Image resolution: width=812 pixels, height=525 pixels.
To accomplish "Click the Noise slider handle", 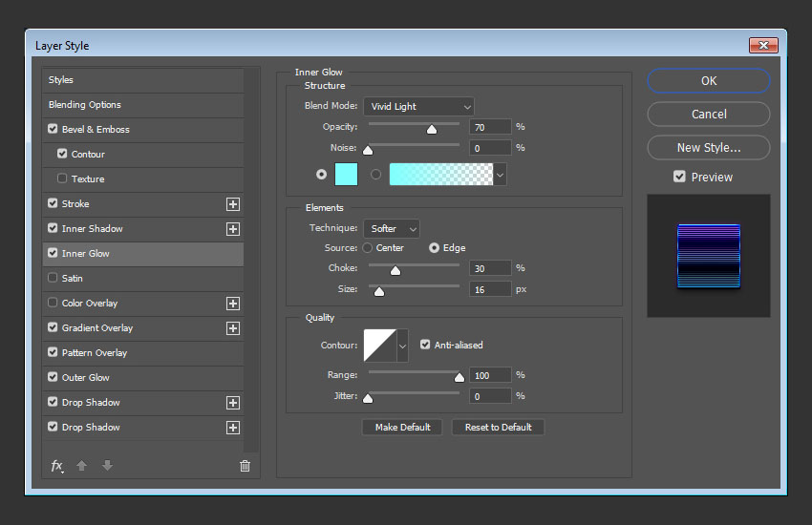I will tap(368, 151).
